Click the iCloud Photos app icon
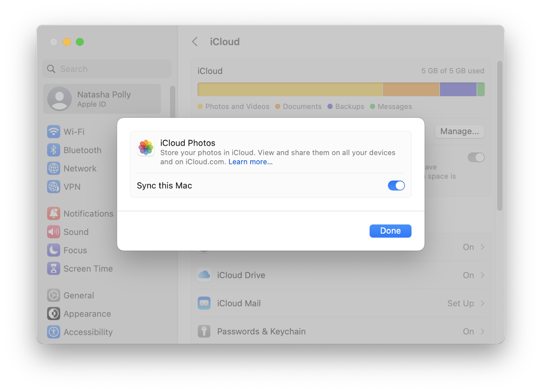 click(146, 147)
